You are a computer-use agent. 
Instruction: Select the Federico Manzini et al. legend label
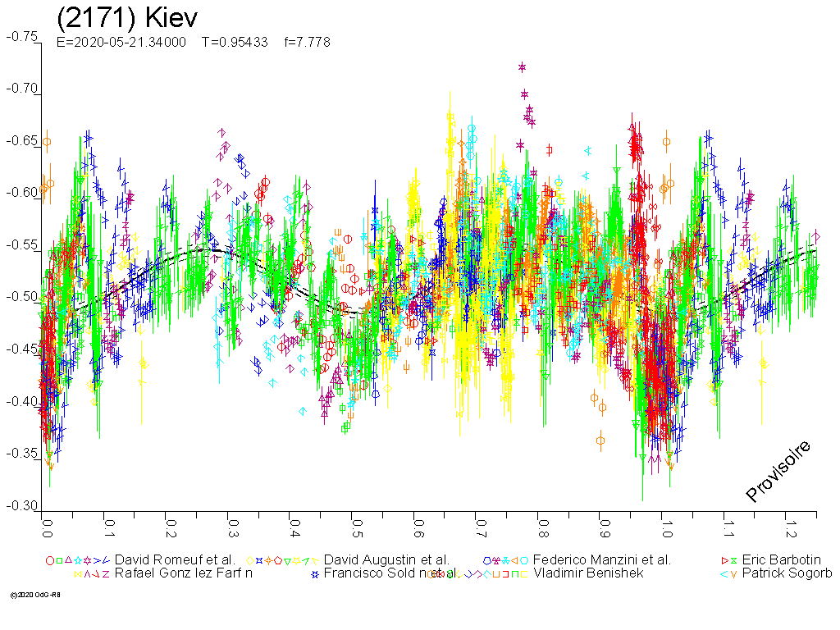point(601,560)
